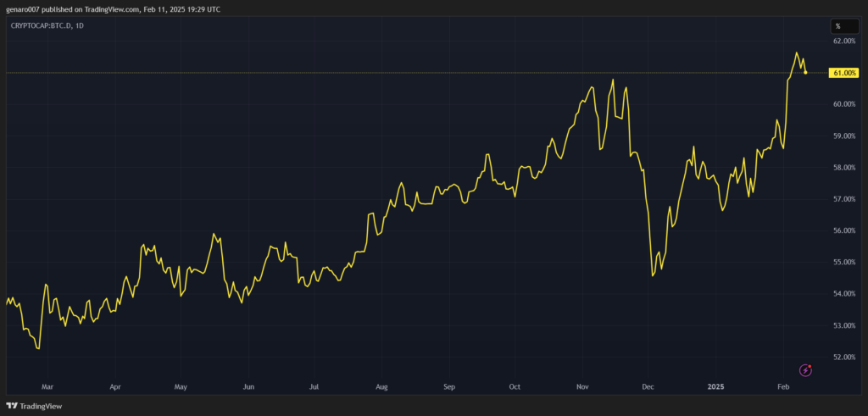
Task: Click the 62.00% mark on price scale
Action: click(x=844, y=41)
